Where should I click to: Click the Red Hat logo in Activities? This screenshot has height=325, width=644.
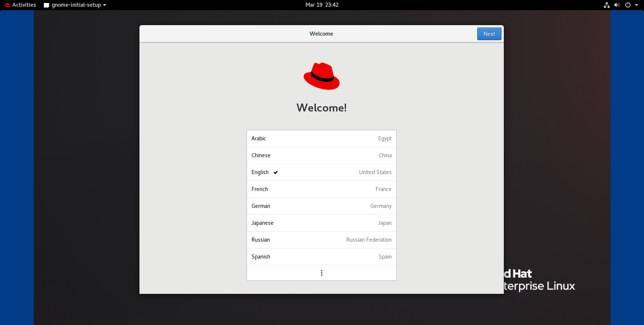click(x=7, y=5)
